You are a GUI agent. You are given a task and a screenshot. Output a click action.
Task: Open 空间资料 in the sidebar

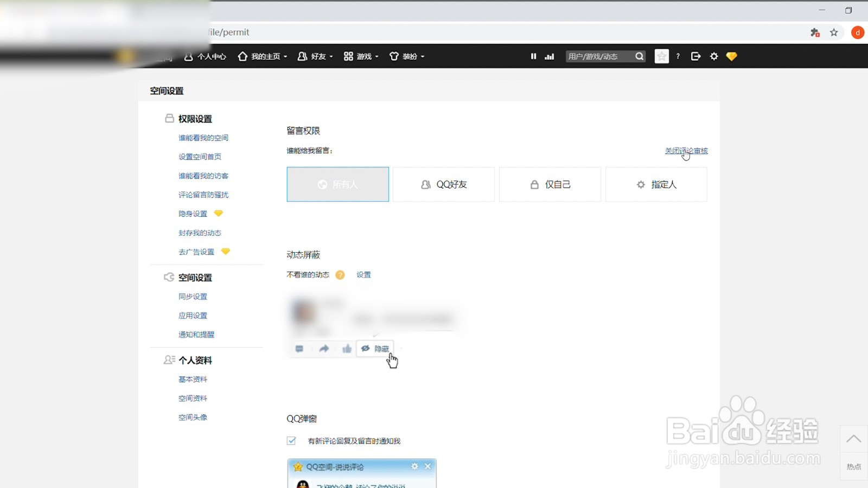pos(193,399)
